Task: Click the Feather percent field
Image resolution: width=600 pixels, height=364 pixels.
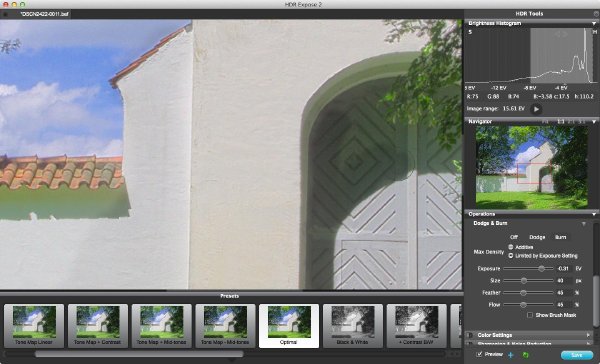Action: point(564,292)
